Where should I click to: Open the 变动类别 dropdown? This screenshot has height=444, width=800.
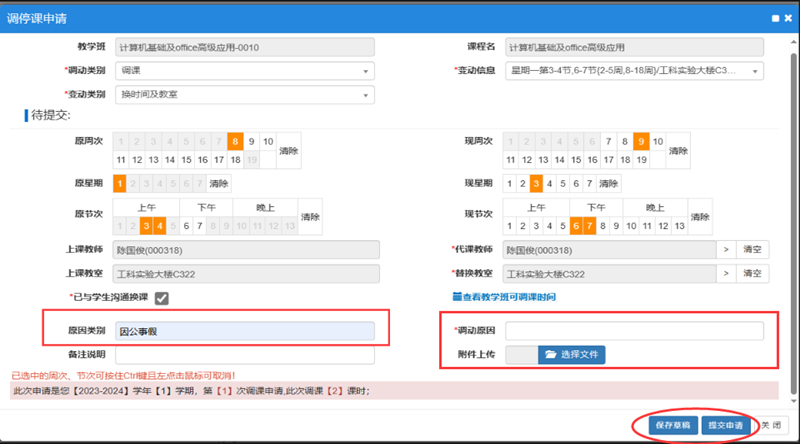click(245, 95)
